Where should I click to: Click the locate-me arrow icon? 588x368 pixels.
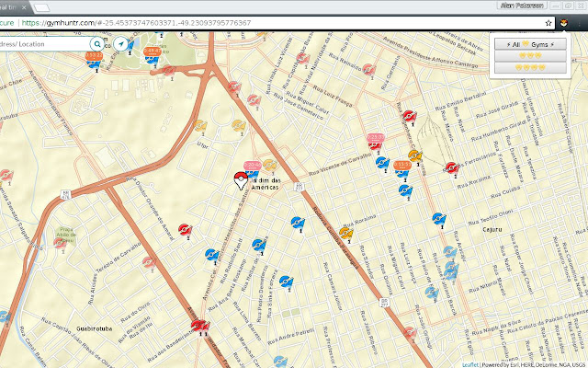120,44
